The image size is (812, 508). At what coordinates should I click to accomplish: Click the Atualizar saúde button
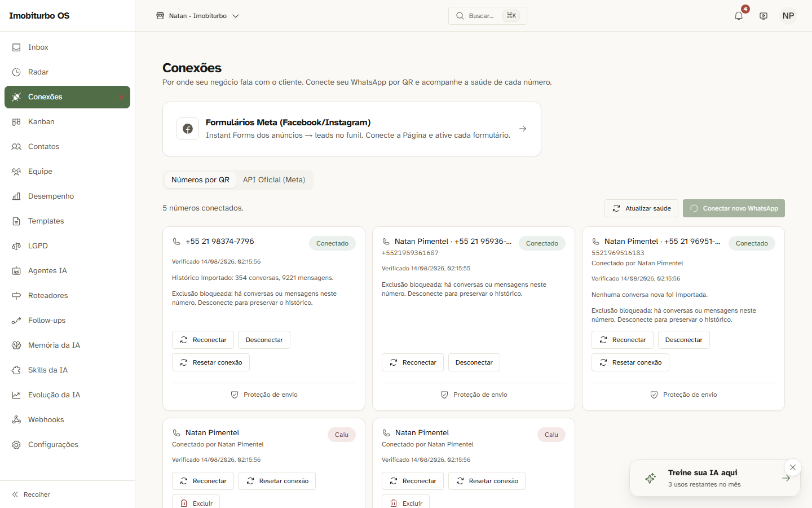pos(641,208)
